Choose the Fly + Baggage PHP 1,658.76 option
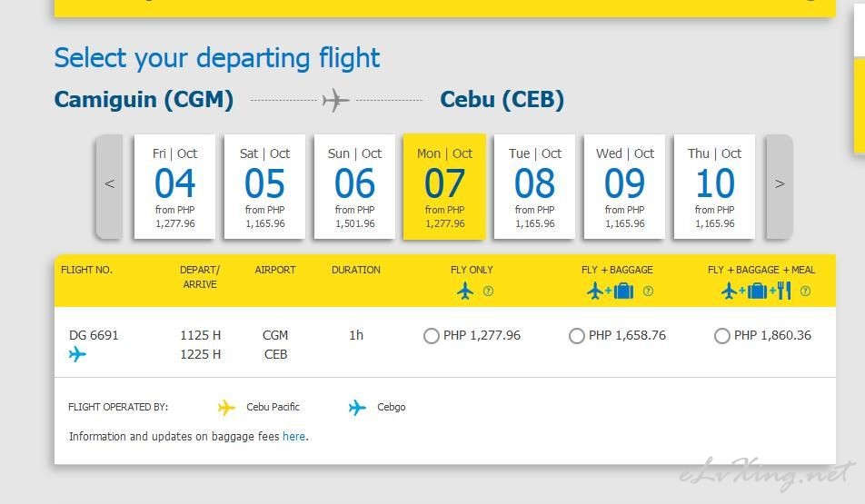 [x=577, y=336]
